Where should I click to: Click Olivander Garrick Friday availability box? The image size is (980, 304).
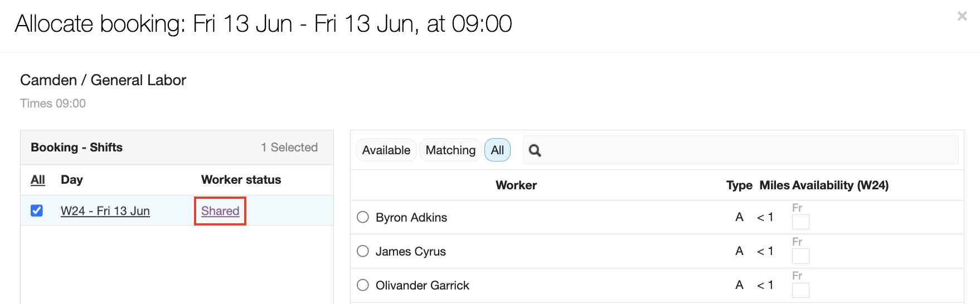(801, 290)
